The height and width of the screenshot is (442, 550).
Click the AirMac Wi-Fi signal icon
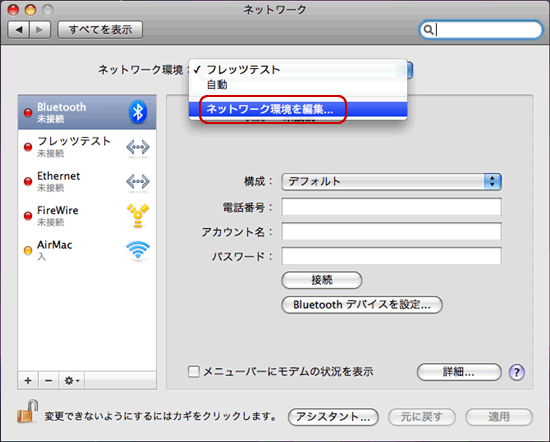point(138,250)
